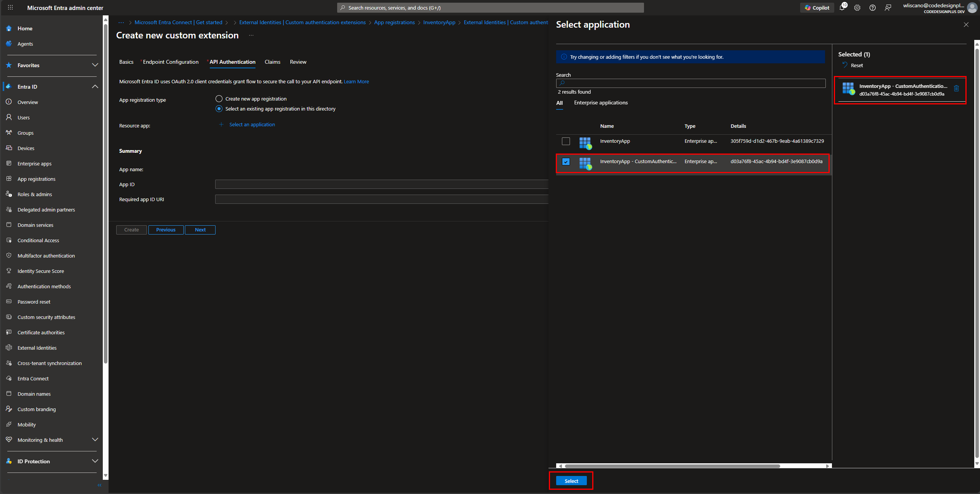Screen dimensions: 980x494
Task: Switch to the Basics tab
Action: click(x=126, y=62)
